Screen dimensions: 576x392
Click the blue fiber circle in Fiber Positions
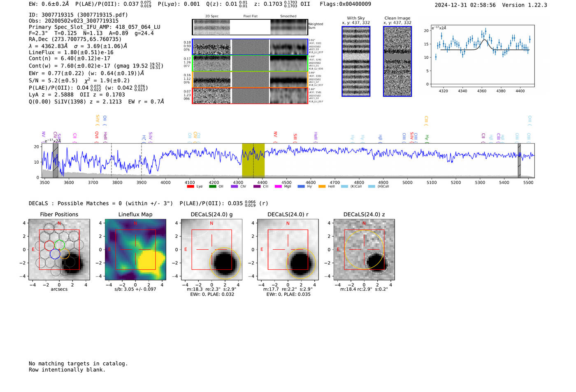point(55,254)
